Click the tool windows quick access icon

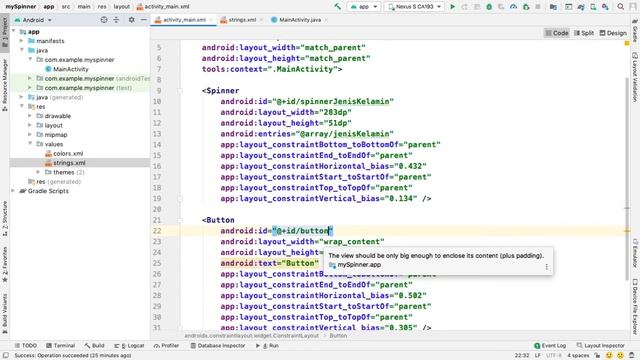[5, 356]
